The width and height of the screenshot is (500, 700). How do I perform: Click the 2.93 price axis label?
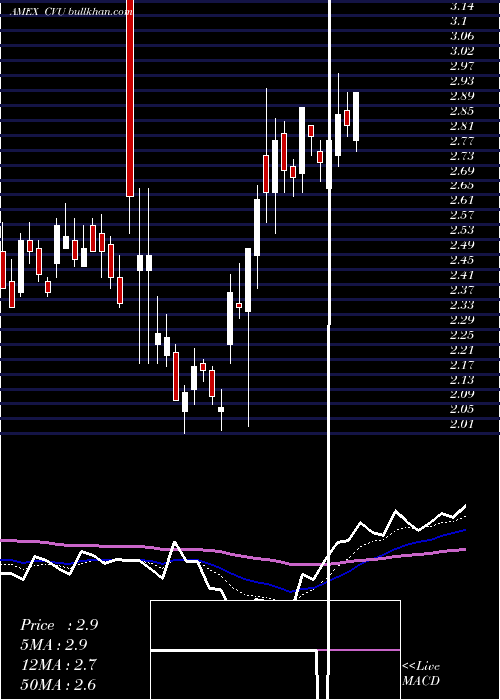coord(462,81)
